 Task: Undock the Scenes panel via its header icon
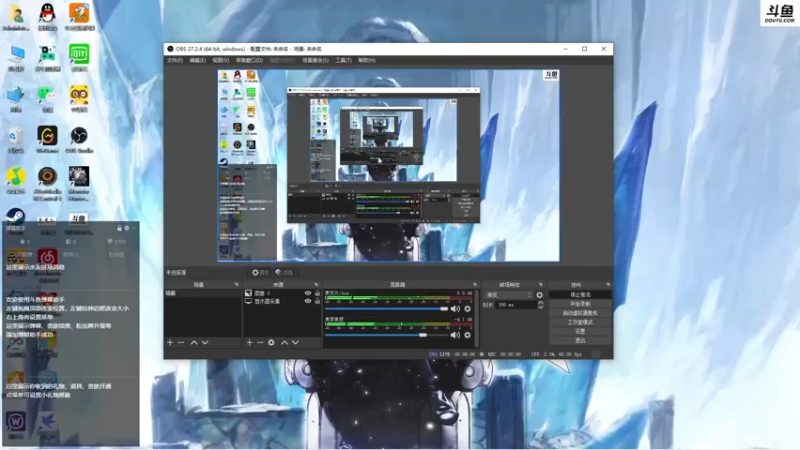point(236,284)
